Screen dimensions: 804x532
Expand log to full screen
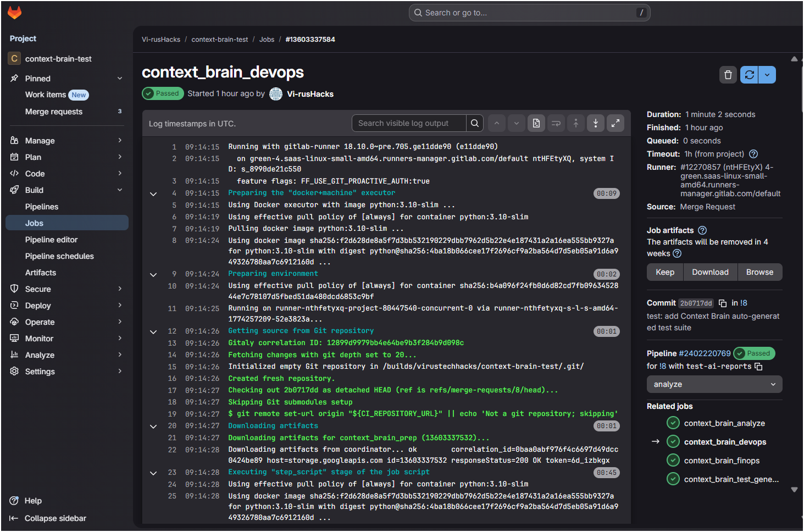click(x=615, y=123)
